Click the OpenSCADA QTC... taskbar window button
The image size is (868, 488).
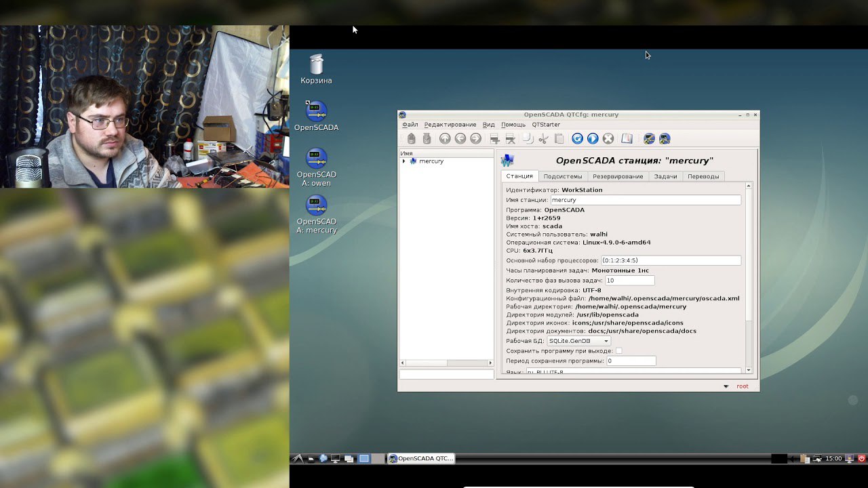[x=420, y=459]
